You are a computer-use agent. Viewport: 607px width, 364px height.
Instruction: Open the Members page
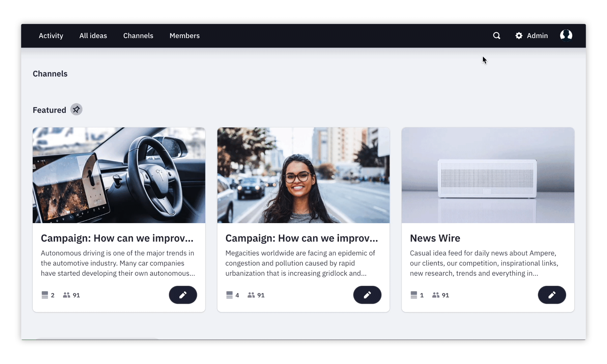pos(184,36)
